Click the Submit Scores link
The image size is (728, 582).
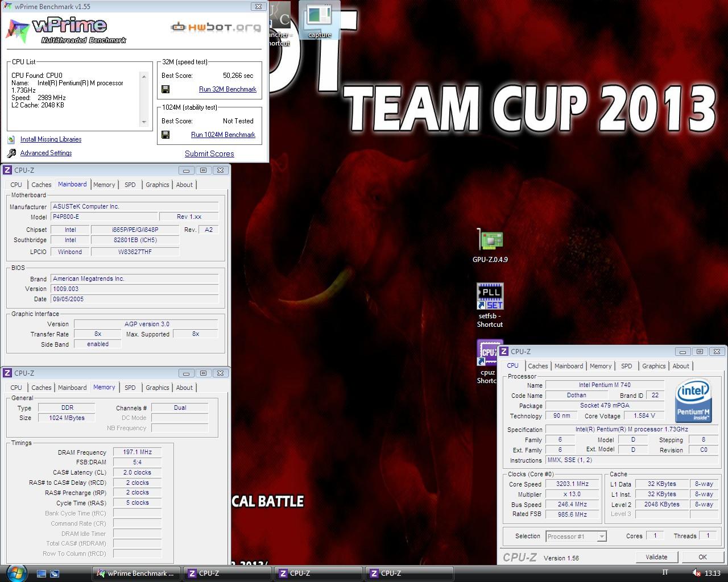(209, 153)
